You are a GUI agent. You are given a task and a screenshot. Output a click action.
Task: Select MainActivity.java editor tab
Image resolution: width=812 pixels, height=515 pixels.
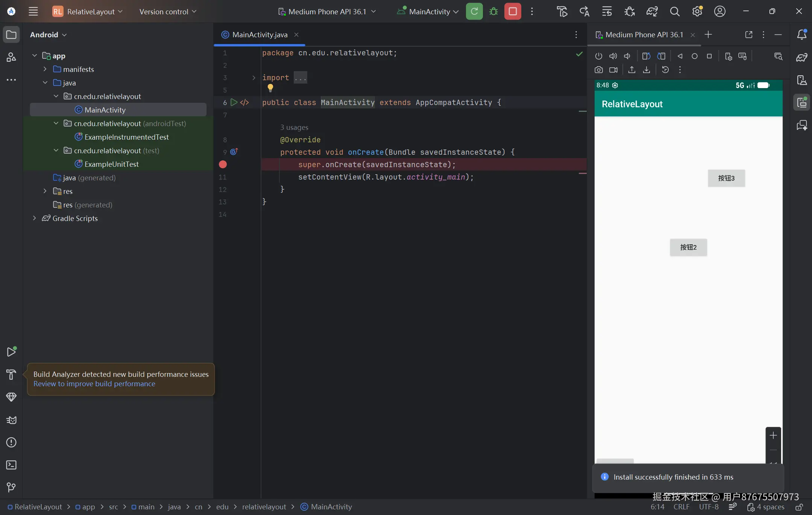260,35
